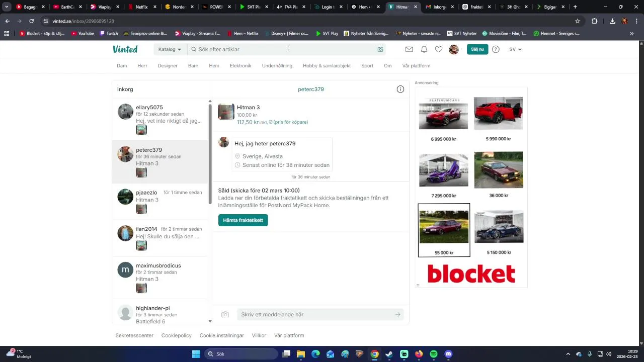Open Steam from the taskbar
Image resolution: width=644 pixels, height=362 pixels.
coord(389,354)
